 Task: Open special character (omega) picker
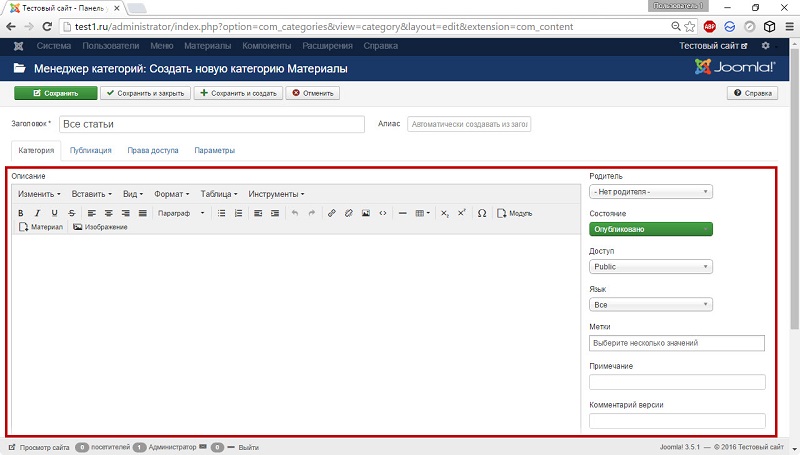coord(482,213)
